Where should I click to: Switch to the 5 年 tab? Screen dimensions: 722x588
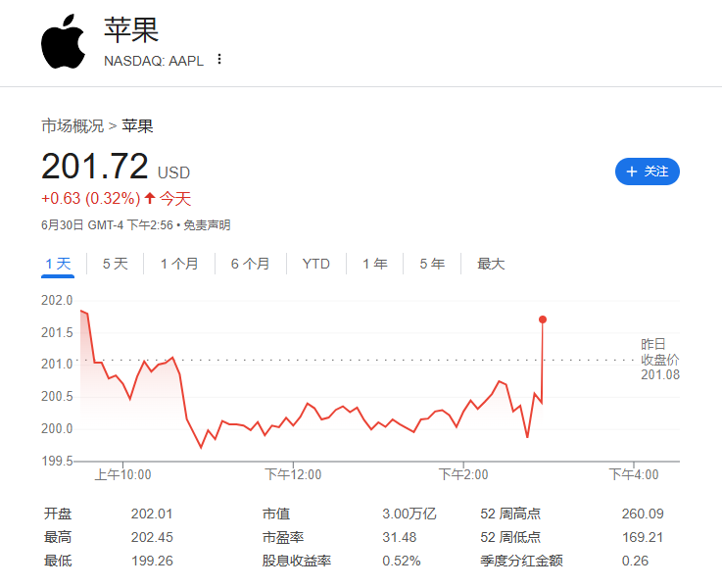pos(432,264)
